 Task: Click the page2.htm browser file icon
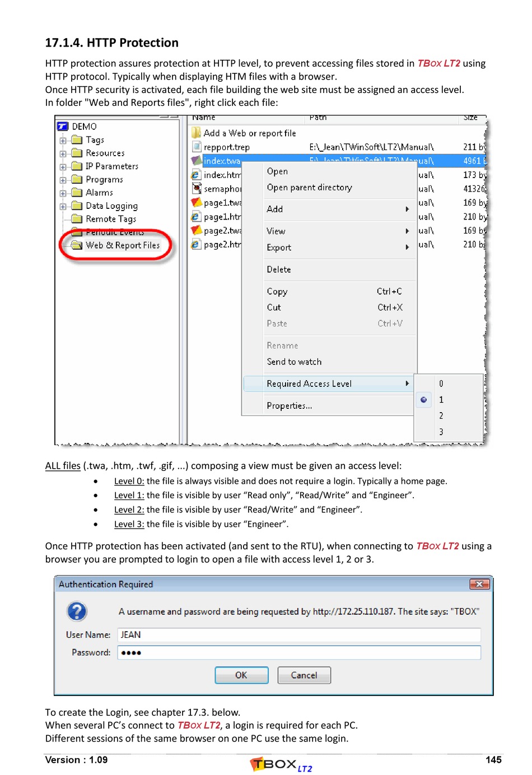[196, 244]
